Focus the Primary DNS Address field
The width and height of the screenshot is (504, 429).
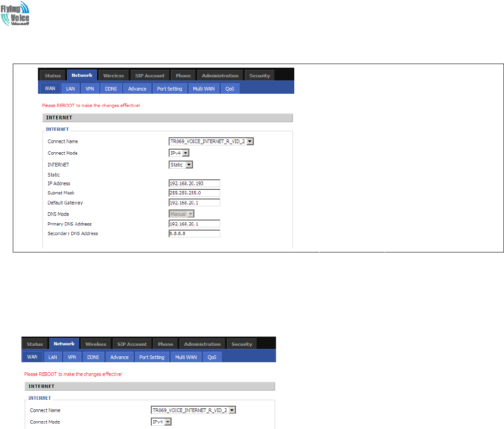[195, 224]
